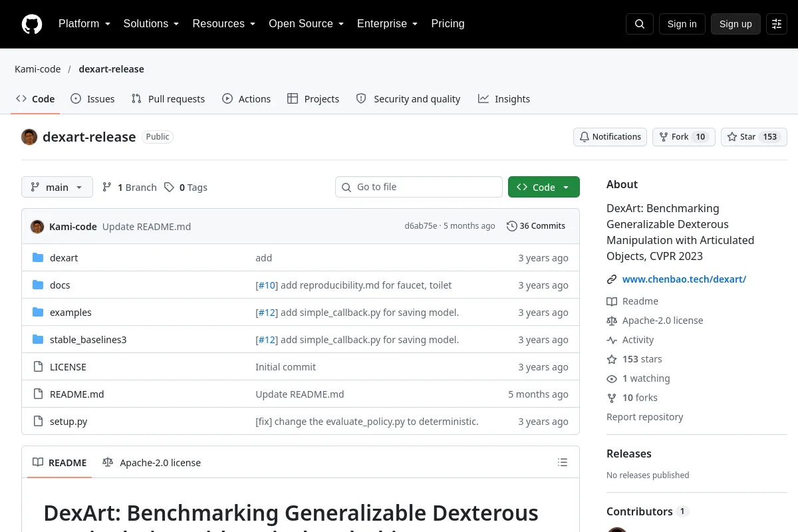Click the dexart folder icon
Screen dimensions: 798x532
point(38,258)
